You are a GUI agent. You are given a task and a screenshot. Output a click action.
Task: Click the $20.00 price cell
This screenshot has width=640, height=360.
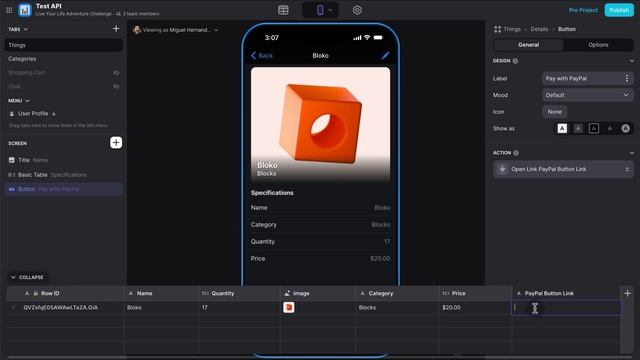click(x=475, y=308)
